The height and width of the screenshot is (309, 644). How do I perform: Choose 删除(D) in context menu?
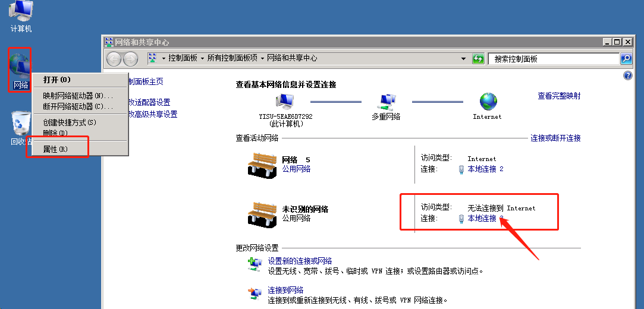click(80, 133)
